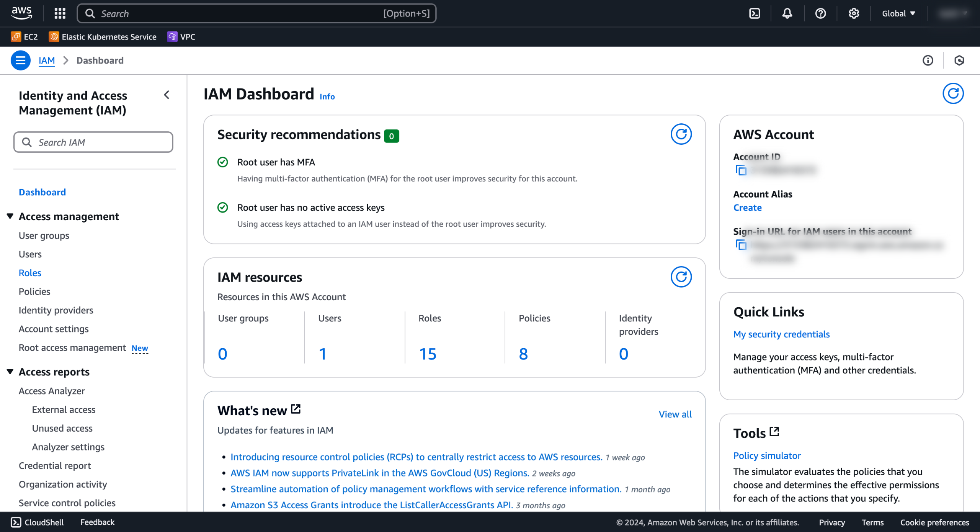Viewport: 980px width, 532px height.
Task: Copy the IAM sign-in URL
Action: (741, 245)
